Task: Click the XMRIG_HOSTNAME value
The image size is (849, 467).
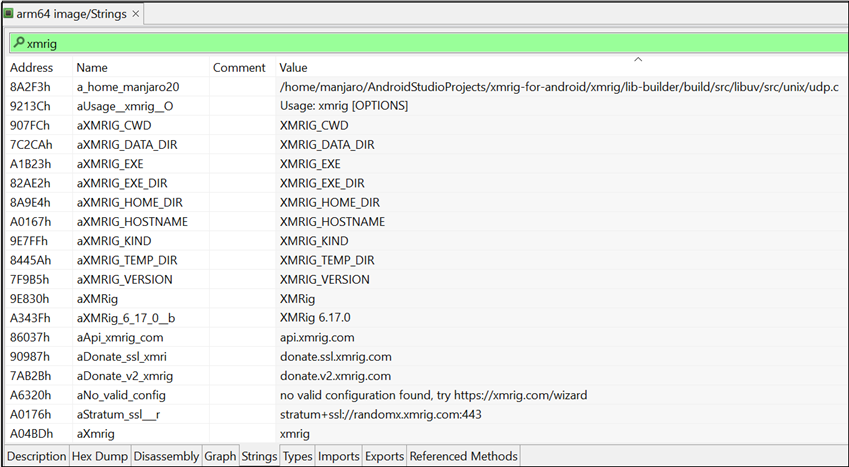Action: (x=332, y=222)
